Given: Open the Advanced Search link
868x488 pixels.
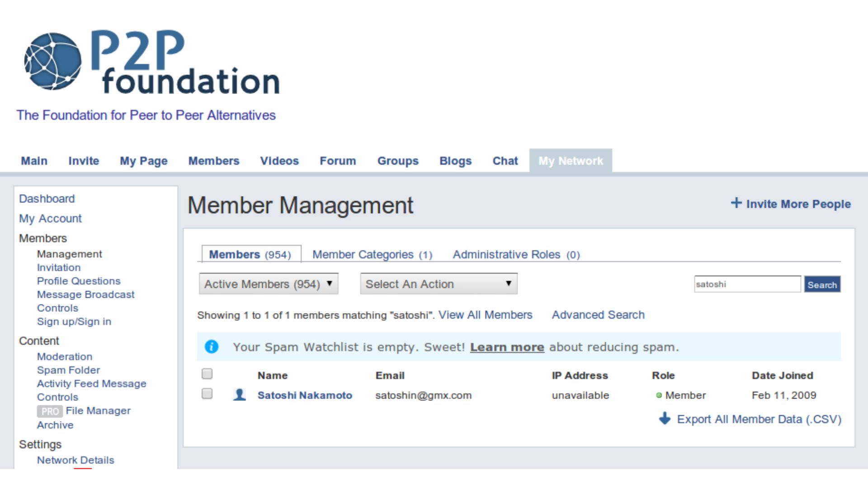Looking at the screenshot, I should [x=598, y=315].
